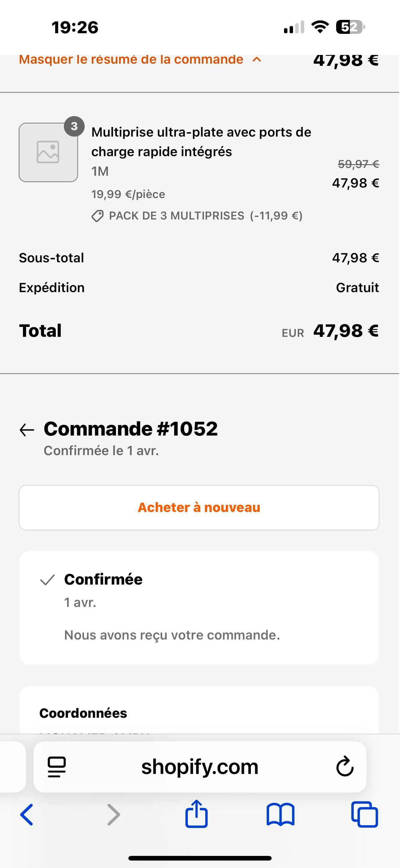Image resolution: width=400 pixels, height=868 pixels.
Task: Show open tabs in Safari
Action: (x=364, y=814)
